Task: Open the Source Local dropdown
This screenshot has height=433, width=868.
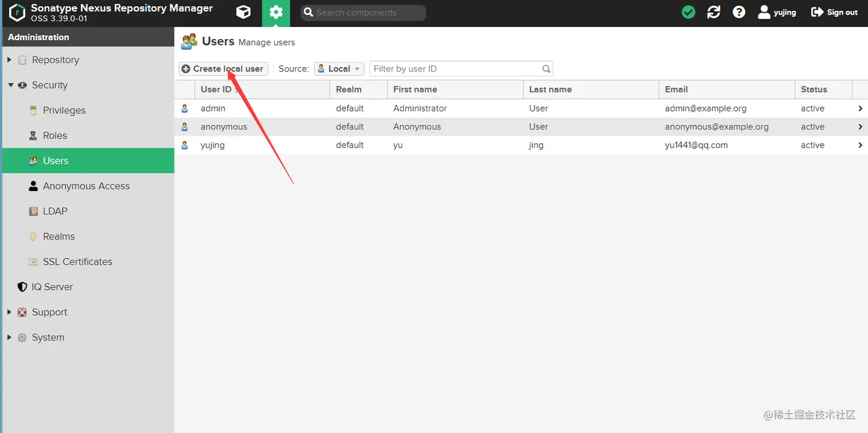Action: [x=339, y=69]
